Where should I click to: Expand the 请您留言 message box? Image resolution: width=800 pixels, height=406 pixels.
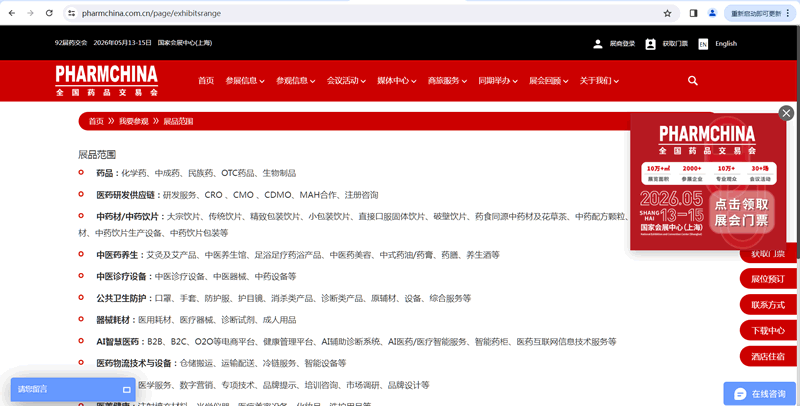click(x=127, y=389)
